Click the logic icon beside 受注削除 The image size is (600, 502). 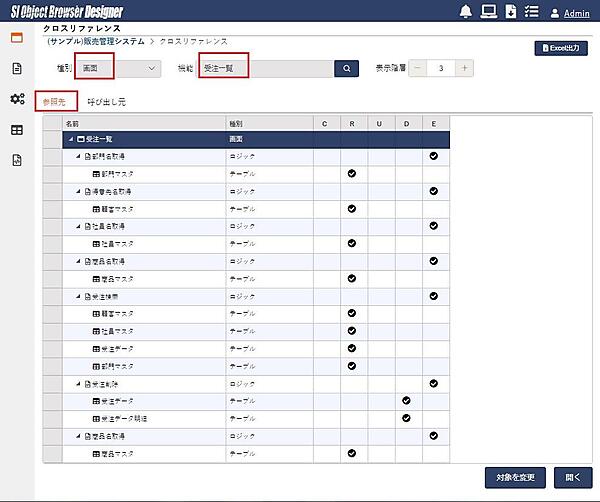(x=88, y=384)
